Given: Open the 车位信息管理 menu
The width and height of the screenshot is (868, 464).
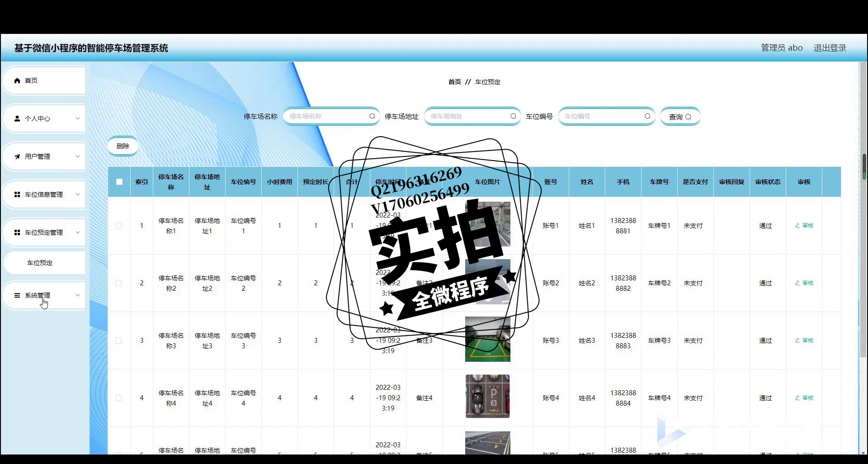Looking at the screenshot, I should pos(44,194).
